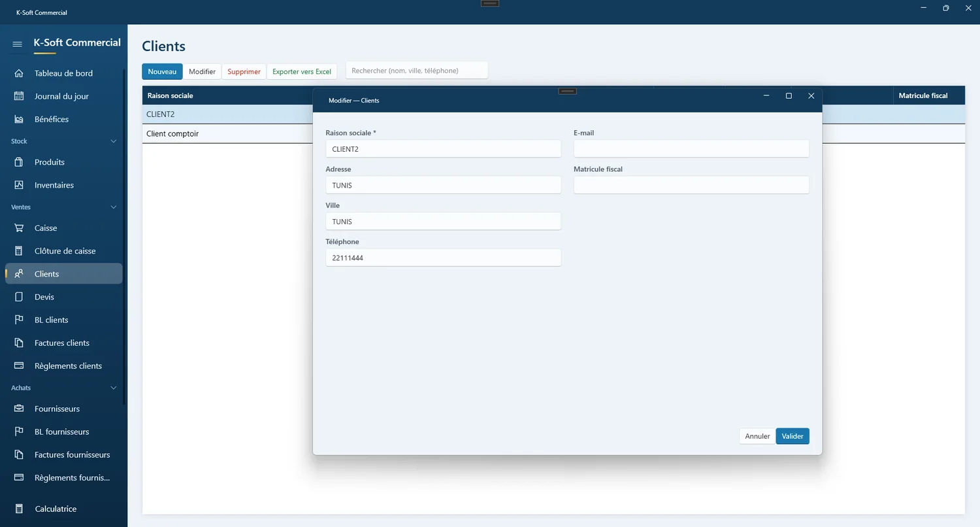The height and width of the screenshot is (527, 980).
Task: Click the Fournisseurs icon
Action: (19, 409)
